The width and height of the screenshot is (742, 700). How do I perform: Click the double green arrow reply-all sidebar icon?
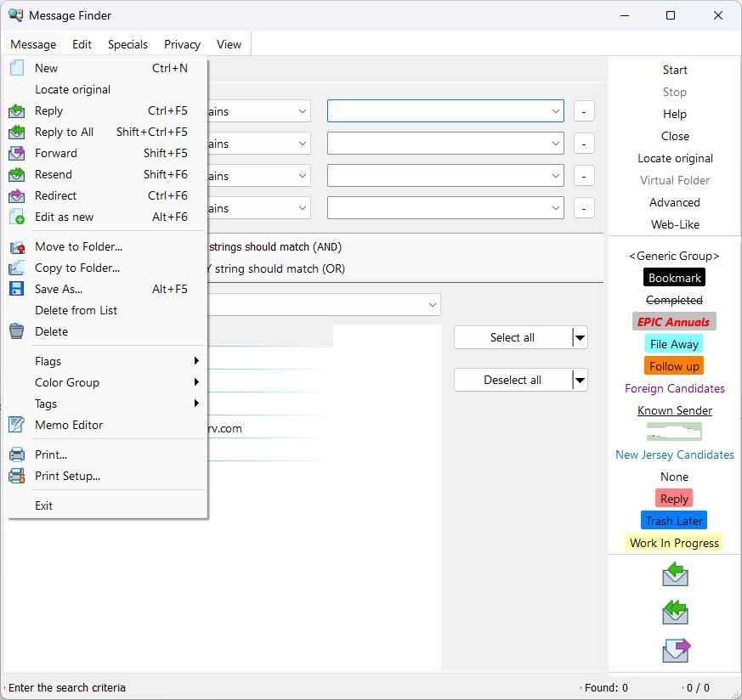pyautogui.click(x=675, y=612)
